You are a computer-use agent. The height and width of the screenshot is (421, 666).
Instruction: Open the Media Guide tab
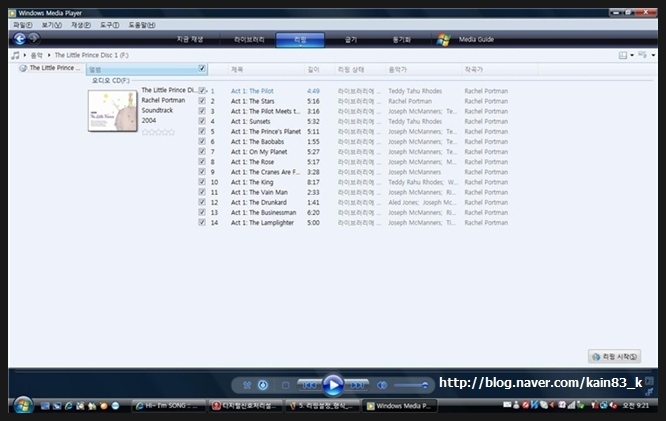(476, 40)
